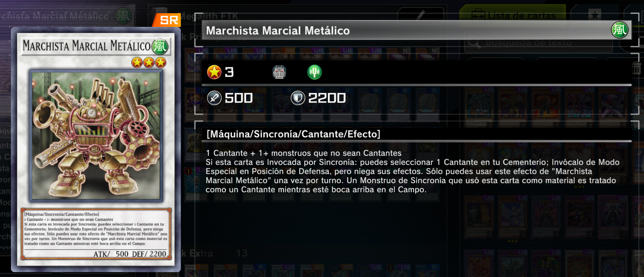Click the card effect description text
The width and height of the screenshot is (644, 277).
click(x=413, y=171)
